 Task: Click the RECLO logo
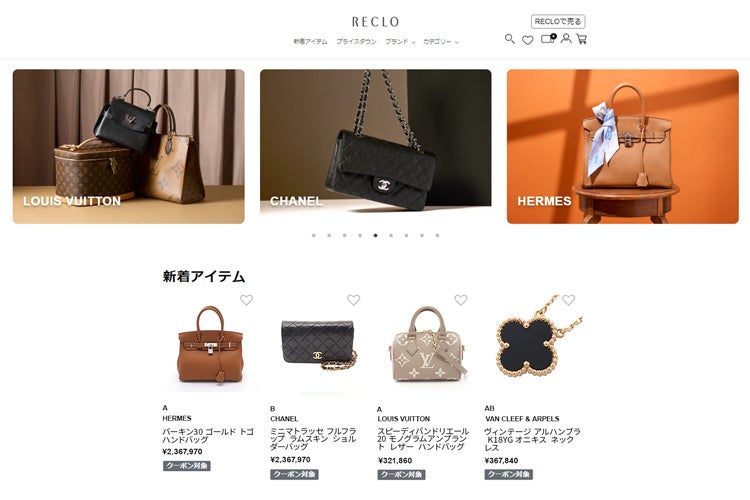375,22
